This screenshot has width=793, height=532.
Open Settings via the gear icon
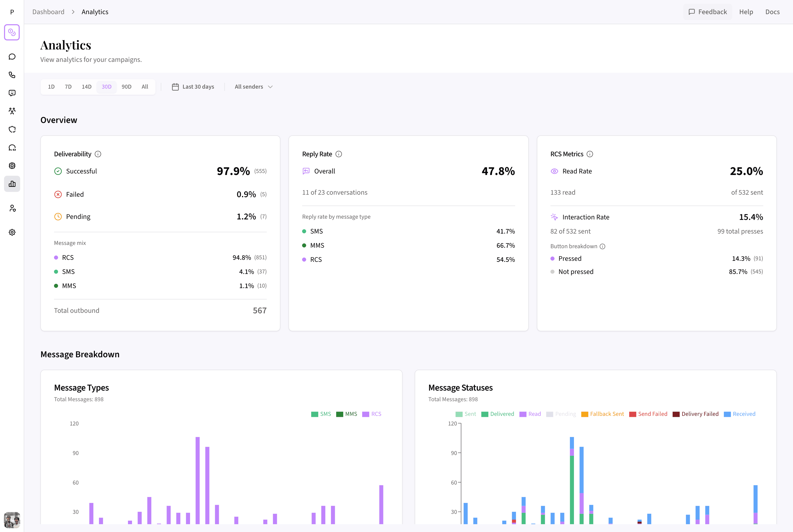pyautogui.click(x=12, y=232)
